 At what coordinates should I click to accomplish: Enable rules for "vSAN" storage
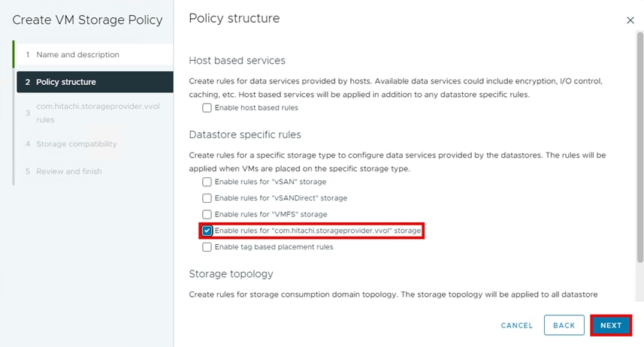click(x=207, y=182)
